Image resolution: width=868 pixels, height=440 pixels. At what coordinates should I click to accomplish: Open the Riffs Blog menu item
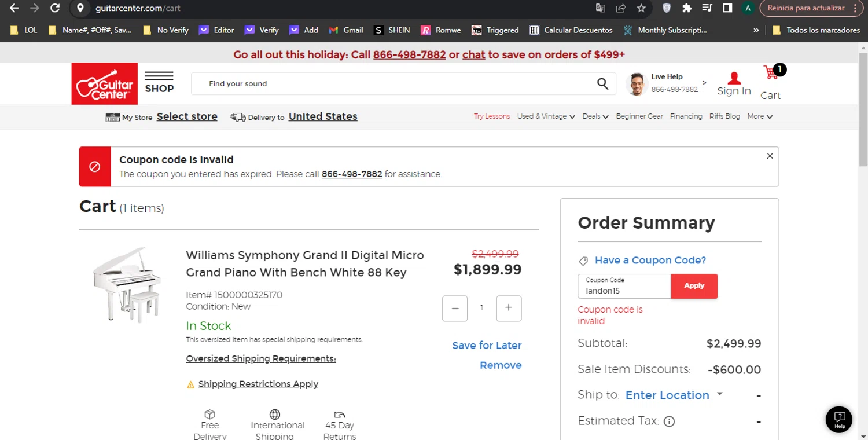click(x=724, y=116)
